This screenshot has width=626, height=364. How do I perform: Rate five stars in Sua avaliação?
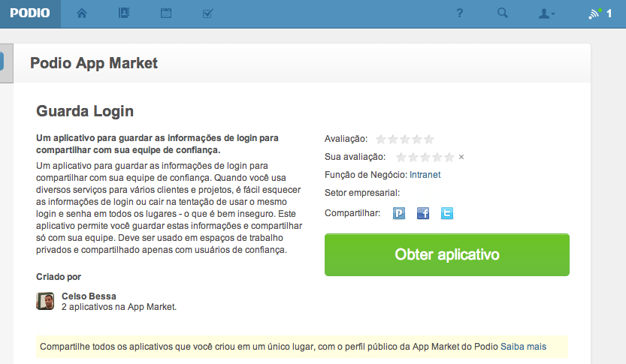tap(449, 157)
